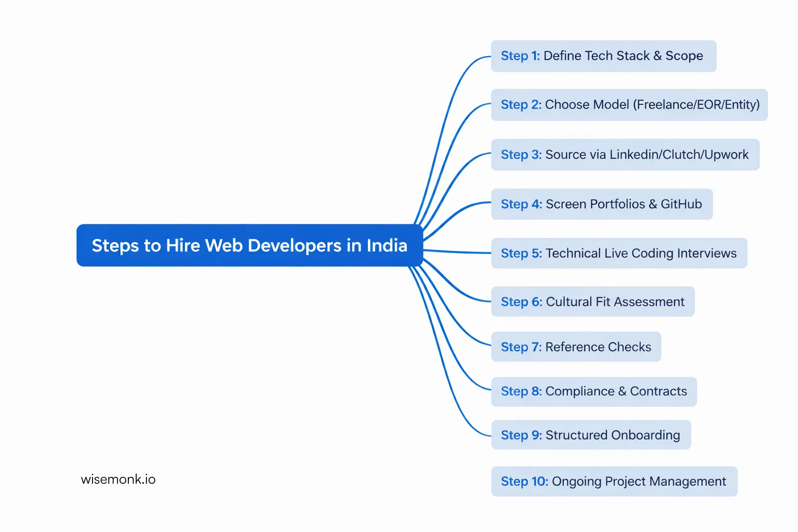Click 'Step 6: Cultural Fit Assessment'
The height and width of the screenshot is (532, 798).
(593, 302)
